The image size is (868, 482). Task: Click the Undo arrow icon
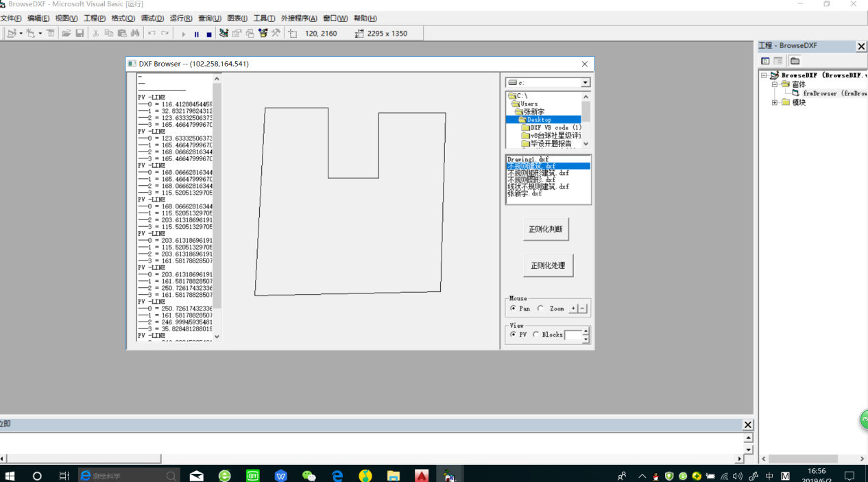pos(152,33)
